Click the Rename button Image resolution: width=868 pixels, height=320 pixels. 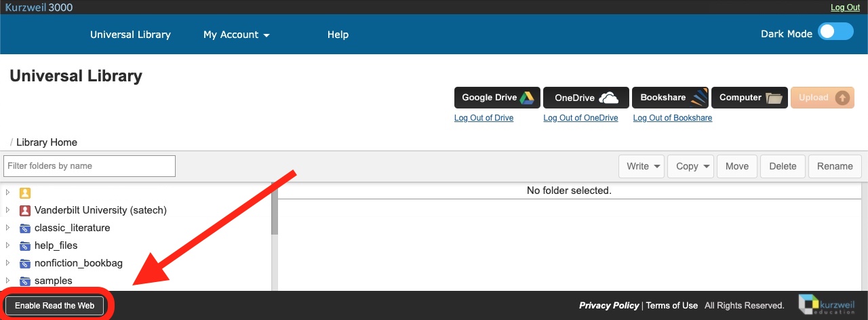(835, 166)
